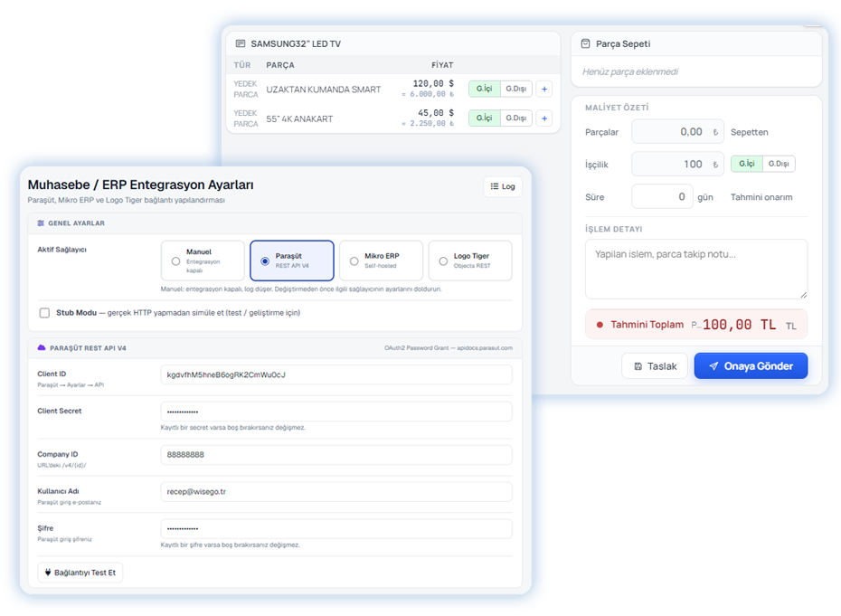This screenshot has height=616, width=841.
Task: Click the plug icon on test button
Action: (48, 573)
